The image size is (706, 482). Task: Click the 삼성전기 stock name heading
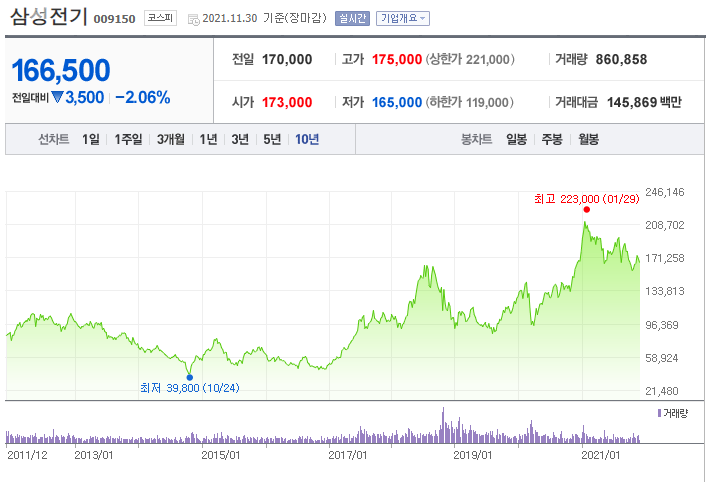click(48, 17)
